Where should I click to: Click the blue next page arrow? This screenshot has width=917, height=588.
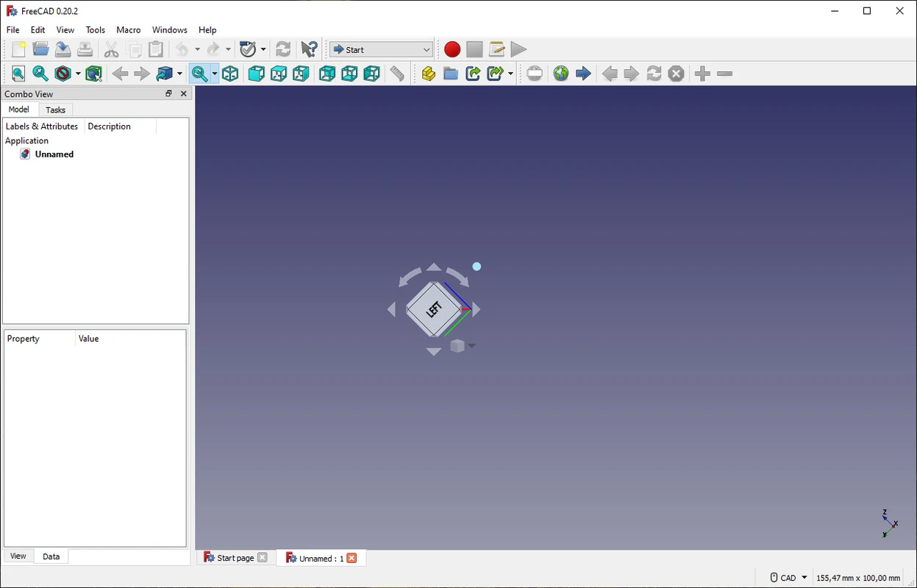tap(583, 73)
